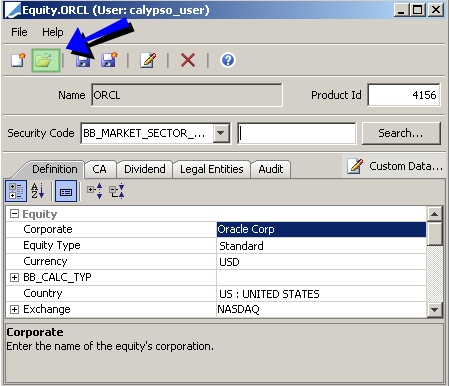Open the Security Code dropdown arrow
This screenshot has height=386, width=449.
pyautogui.click(x=221, y=133)
